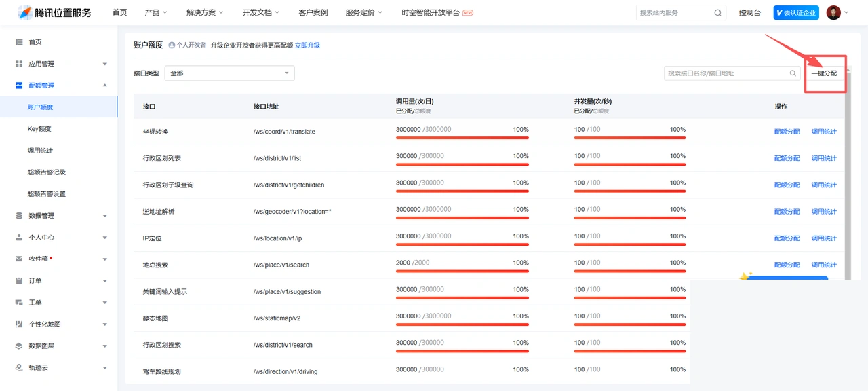This screenshot has width=868, height=391.
Task: Click the 逆地址解析 call-volume progress bar
Action: [462, 218]
